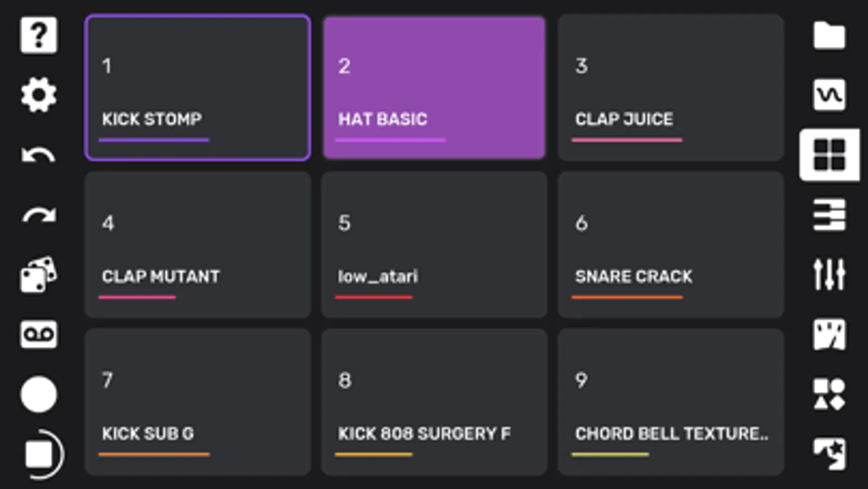Open the mixer sliders icon
Viewport: 868px width, 489px height.
click(x=829, y=274)
